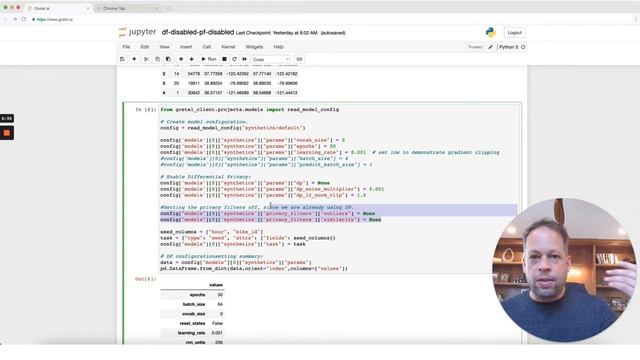
Task: Open the File menu
Action: pos(126,47)
